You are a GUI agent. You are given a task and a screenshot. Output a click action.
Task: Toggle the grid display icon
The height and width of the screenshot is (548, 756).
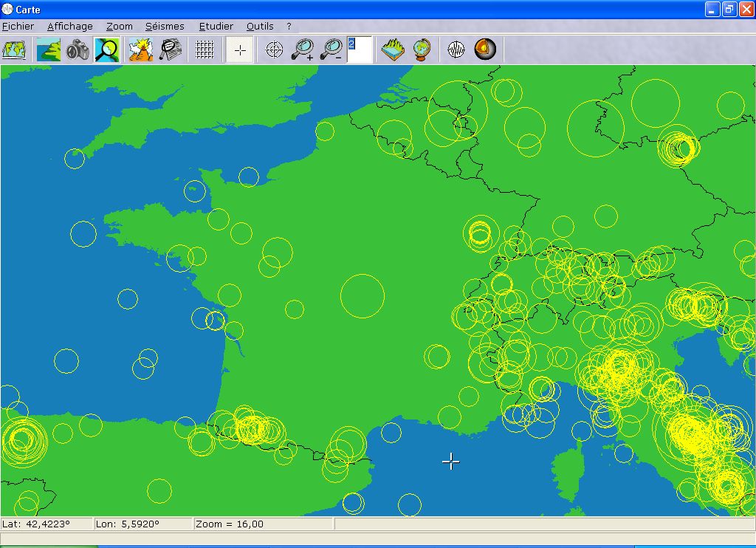click(x=205, y=49)
